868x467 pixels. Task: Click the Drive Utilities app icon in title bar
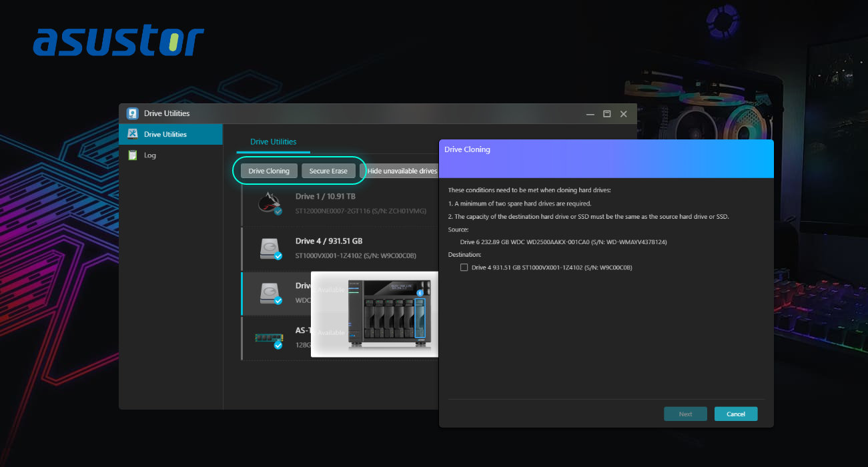pyautogui.click(x=133, y=113)
